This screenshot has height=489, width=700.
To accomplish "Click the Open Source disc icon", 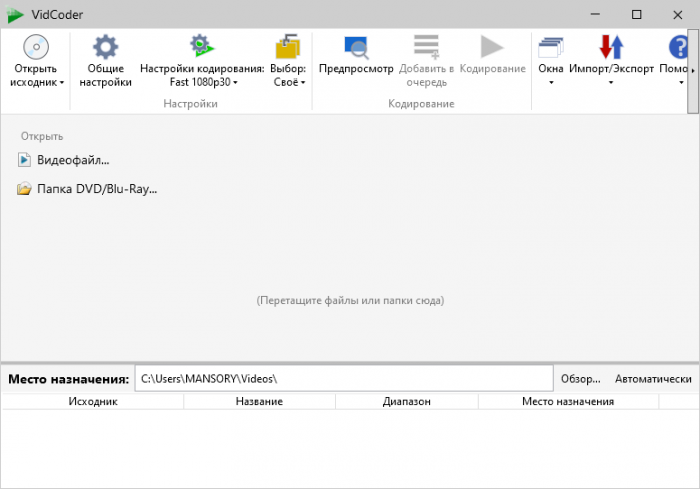I will pyautogui.click(x=36, y=47).
